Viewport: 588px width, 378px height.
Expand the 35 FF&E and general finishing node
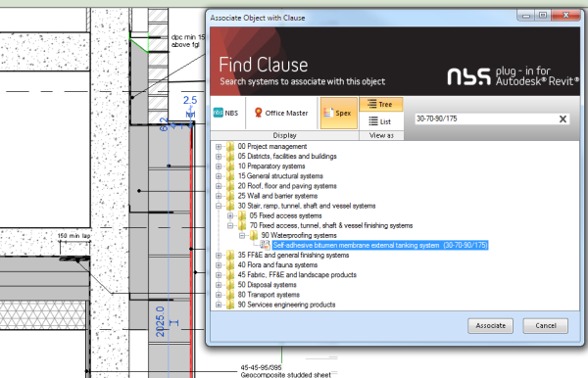219,256
